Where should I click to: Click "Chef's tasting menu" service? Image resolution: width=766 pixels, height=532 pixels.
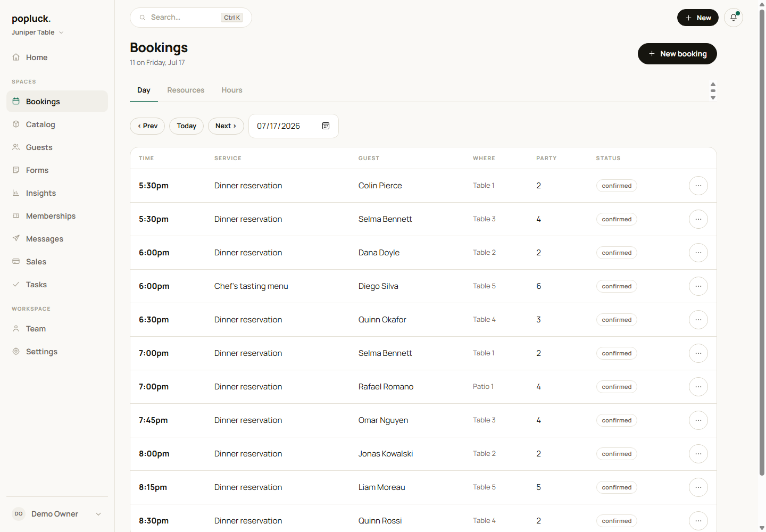pyautogui.click(x=251, y=286)
